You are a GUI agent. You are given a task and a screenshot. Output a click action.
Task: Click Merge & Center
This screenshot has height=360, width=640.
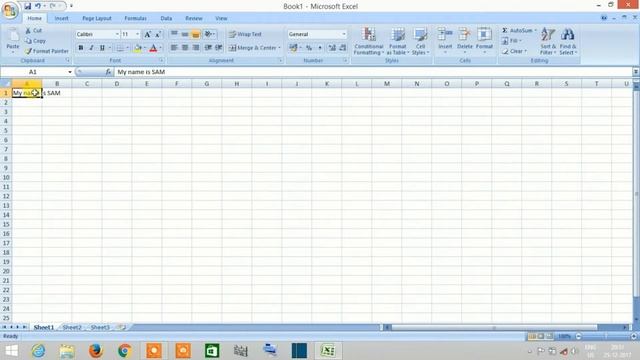[x=252, y=48]
